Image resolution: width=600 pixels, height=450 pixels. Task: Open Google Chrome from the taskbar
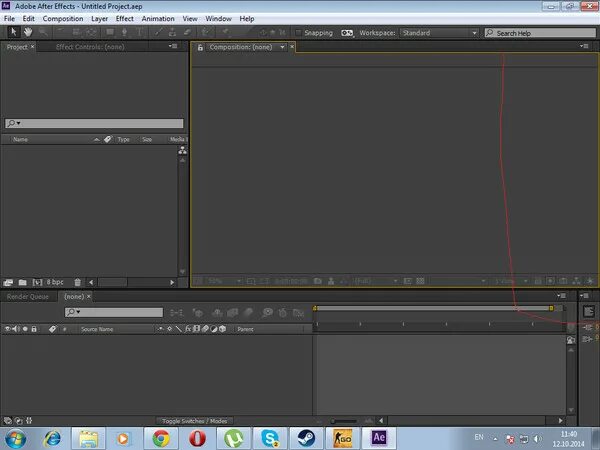pos(161,439)
